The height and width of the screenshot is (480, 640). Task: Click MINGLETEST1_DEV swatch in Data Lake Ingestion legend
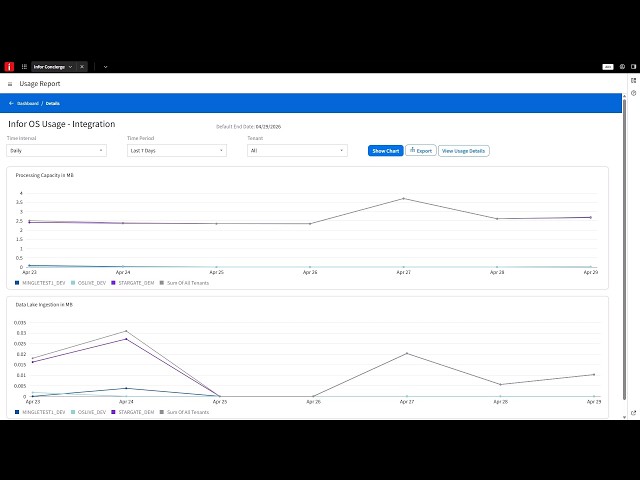pyautogui.click(x=17, y=412)
